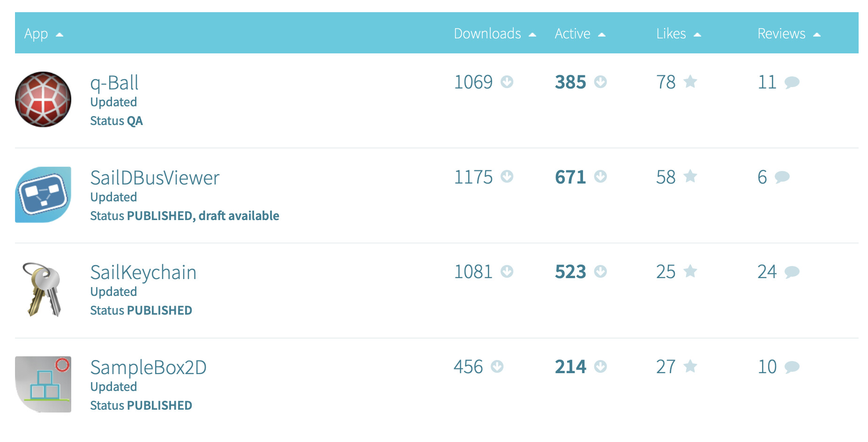
Task: Sort by the Downloads column header
Action: (487, 34)
